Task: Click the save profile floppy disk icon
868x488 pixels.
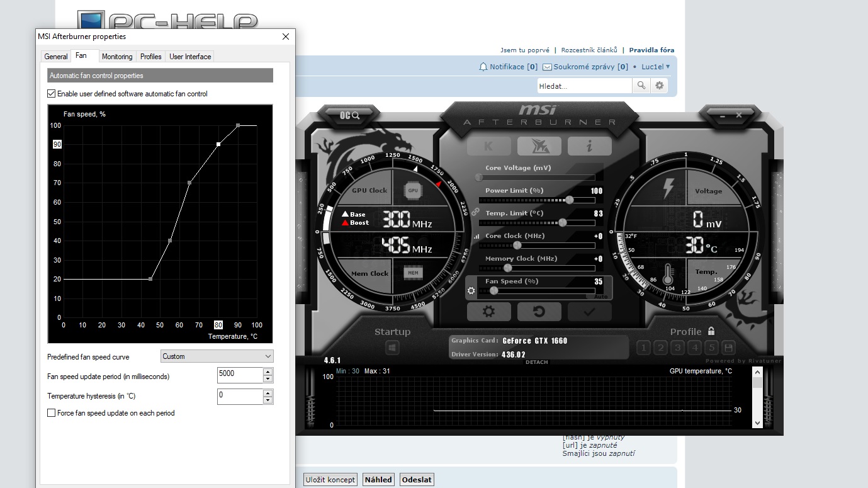Action: click(x=728, y=348)
